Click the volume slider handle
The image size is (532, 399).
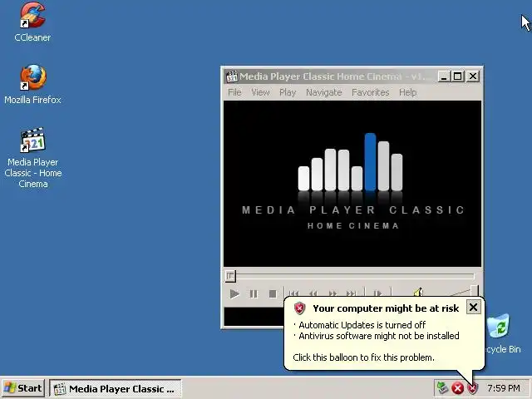coord(475,291)
